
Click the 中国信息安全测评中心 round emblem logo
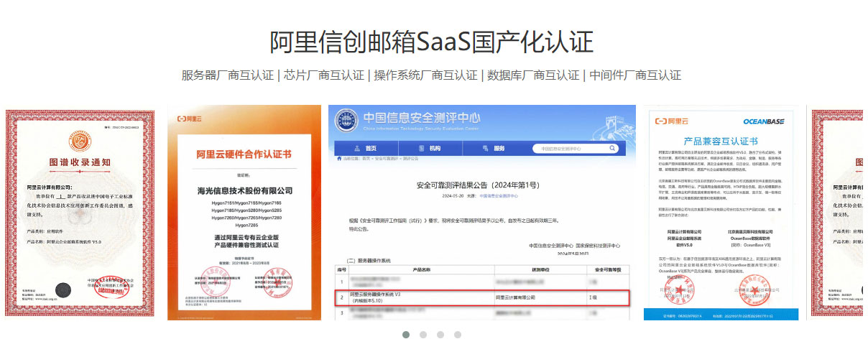click(347, 121)
